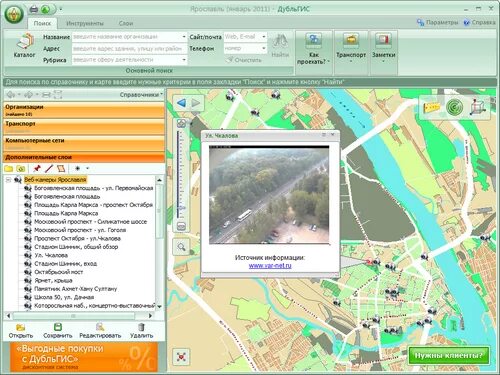This screenshot has height=375, width=500.
Task: Select Стадион Шинник, общий обзор item
Action: [x=76, y=247]
